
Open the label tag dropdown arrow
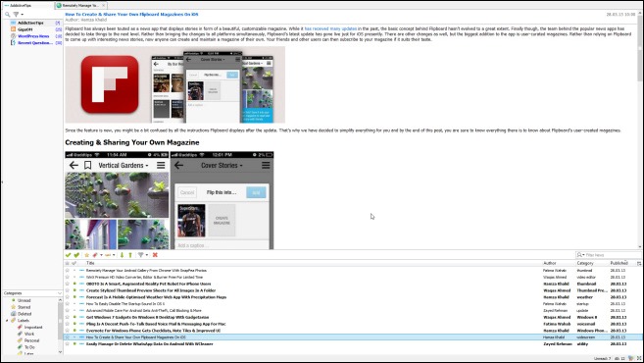[x=101, y=255]
